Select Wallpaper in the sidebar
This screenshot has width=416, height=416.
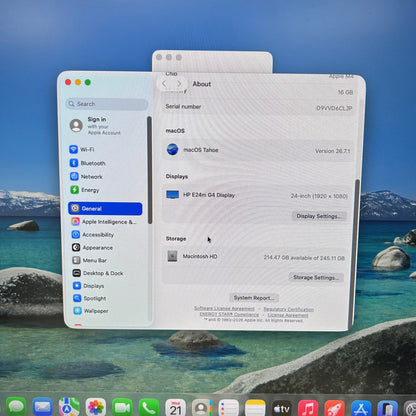point(91,311)
